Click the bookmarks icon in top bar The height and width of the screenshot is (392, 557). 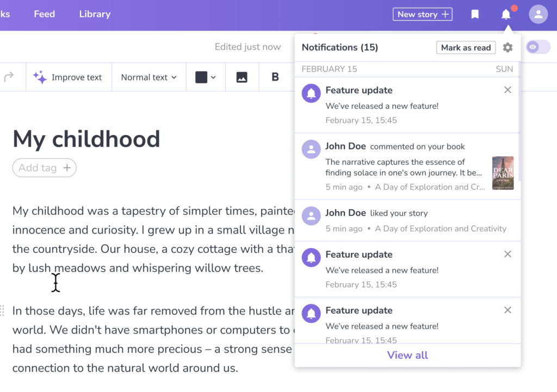[x=474, y=14]
